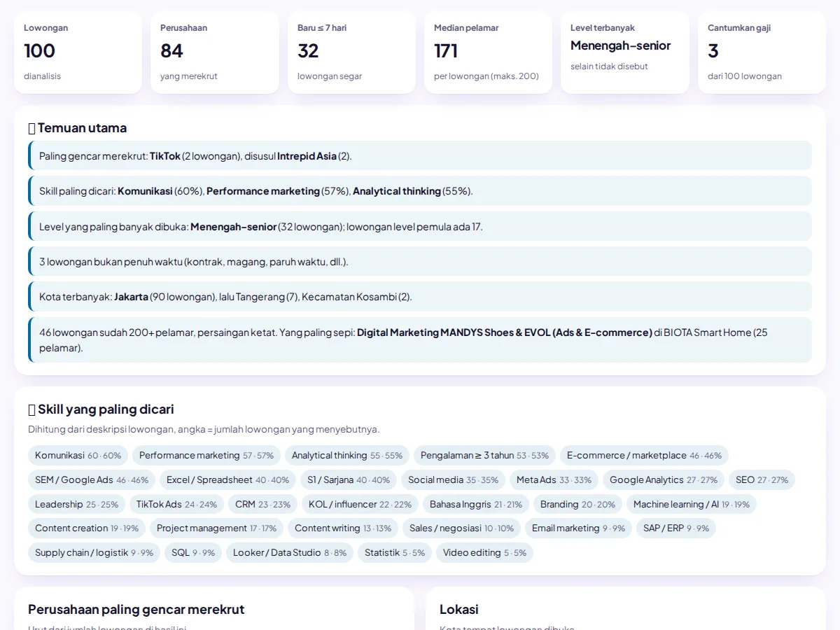The image size is (840, 630).
Task: Select the 'Project management' skill chip
Action: point(217,528)
